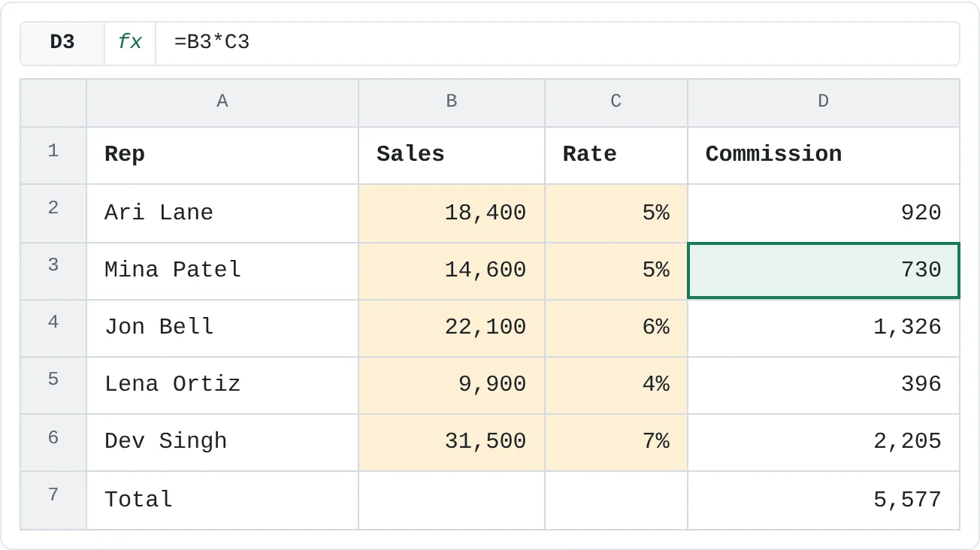Select the rate cell "6%"

pos(616,328)
